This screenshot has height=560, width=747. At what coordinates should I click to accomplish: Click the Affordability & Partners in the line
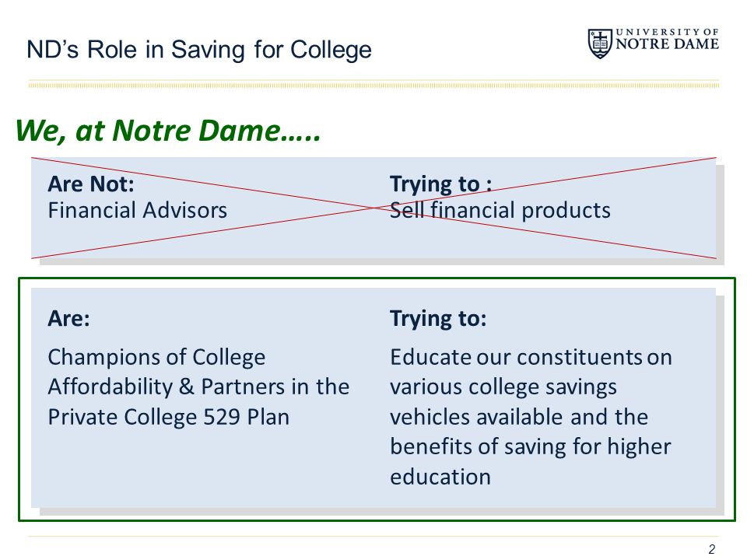tap(198, 387)
